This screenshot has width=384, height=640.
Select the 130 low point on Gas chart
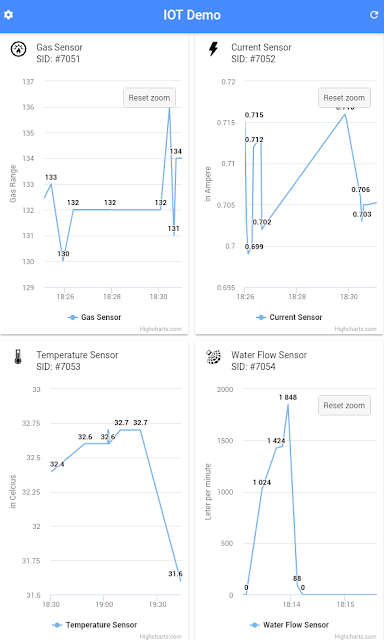(63, 260)
